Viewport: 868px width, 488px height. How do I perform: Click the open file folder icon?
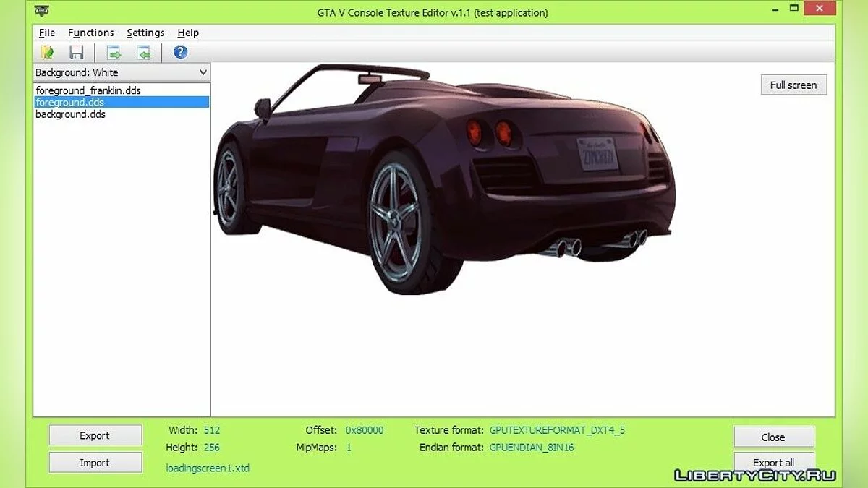coord(48,52)
